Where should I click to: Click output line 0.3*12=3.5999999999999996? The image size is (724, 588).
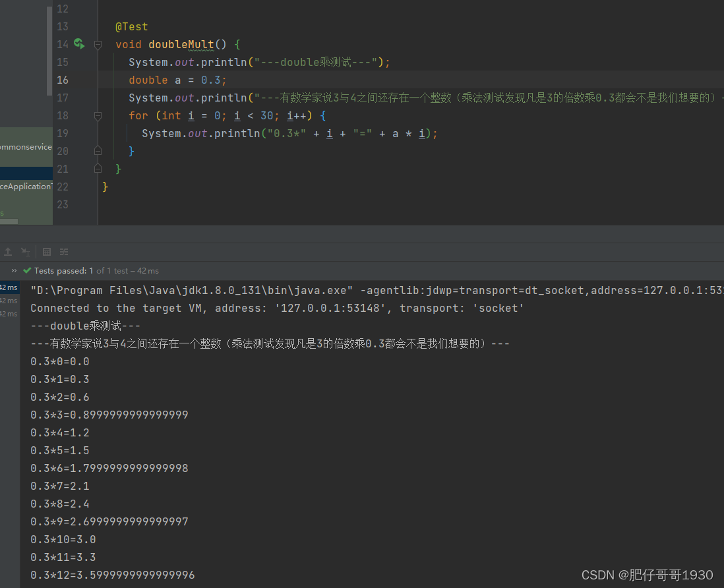coord(113,575)
